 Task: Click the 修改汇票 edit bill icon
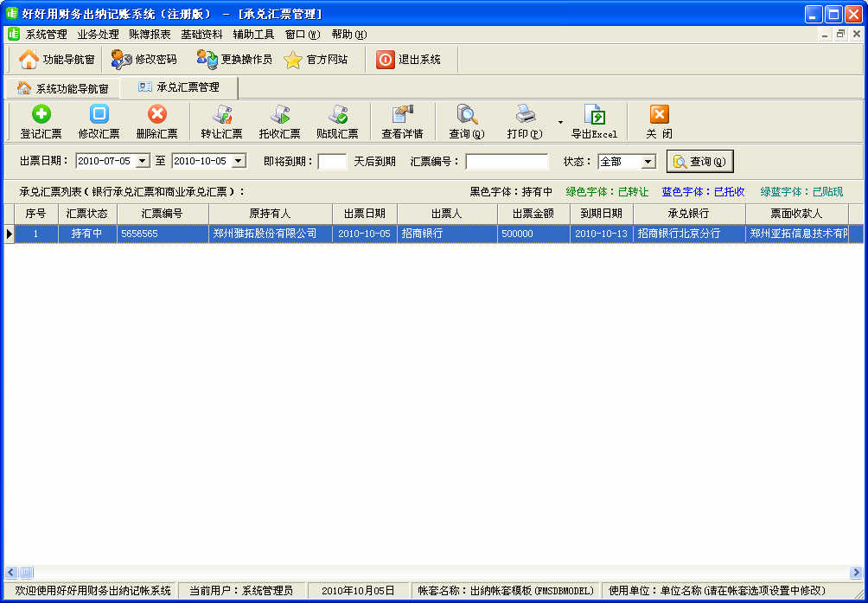click(99, 114)
